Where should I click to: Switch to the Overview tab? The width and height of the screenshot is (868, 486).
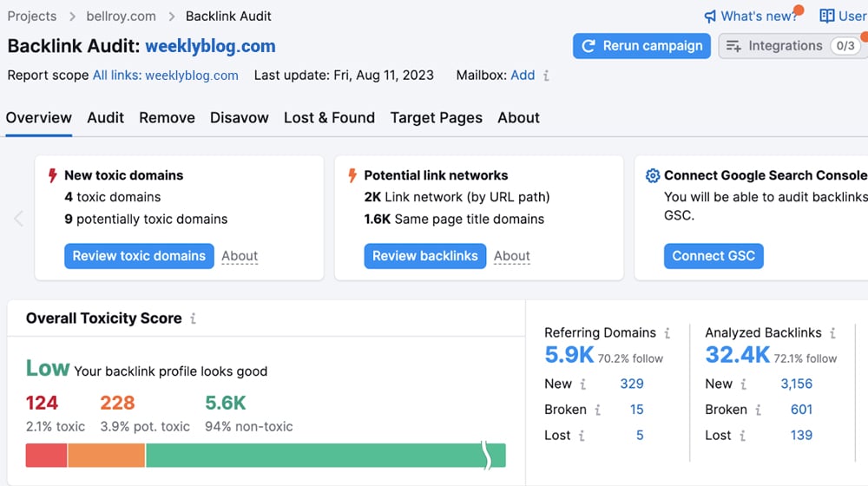[x=39, y=118]
